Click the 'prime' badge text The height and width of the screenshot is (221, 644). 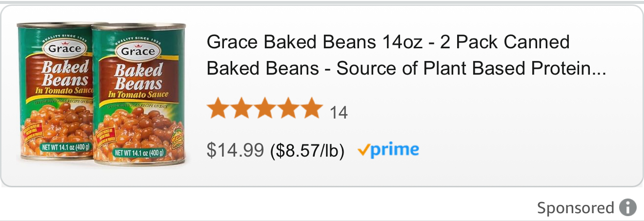click(x=395, y=150)
